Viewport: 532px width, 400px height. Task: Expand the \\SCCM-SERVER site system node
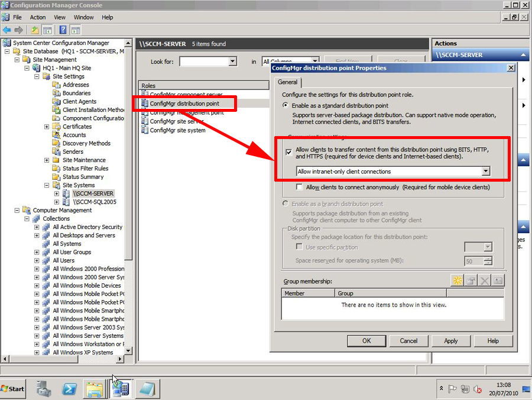(57, 193)
